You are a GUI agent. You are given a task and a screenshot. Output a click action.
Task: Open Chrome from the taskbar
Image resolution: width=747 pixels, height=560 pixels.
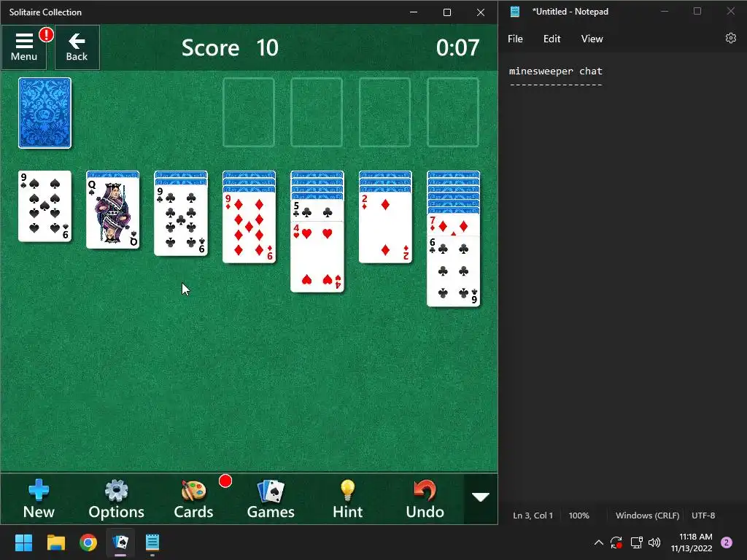[x=88, y=542]
